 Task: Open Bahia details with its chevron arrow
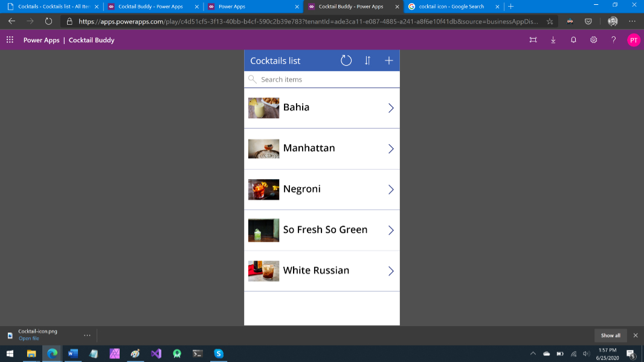click(x=391, y=108)
